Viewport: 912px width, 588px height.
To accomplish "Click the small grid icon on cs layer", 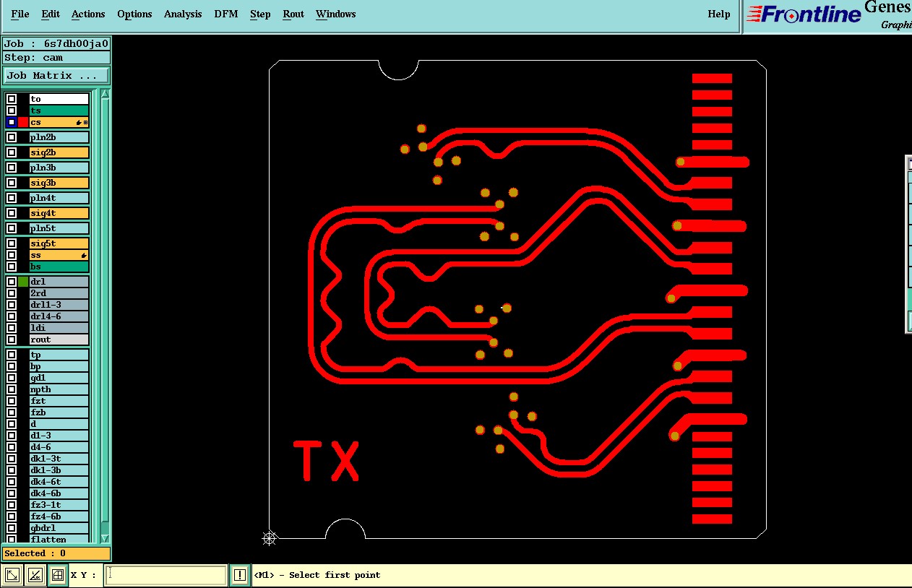I will [85, 123].
